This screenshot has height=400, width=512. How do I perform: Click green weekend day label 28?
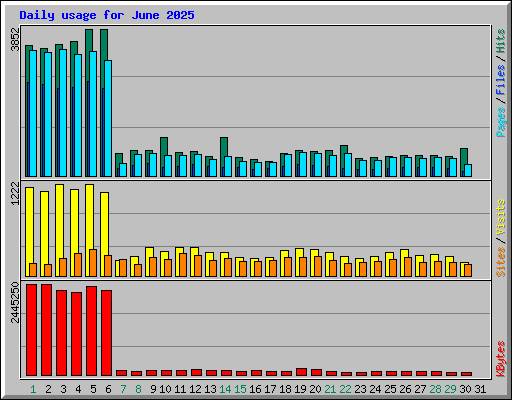(435, 389)
